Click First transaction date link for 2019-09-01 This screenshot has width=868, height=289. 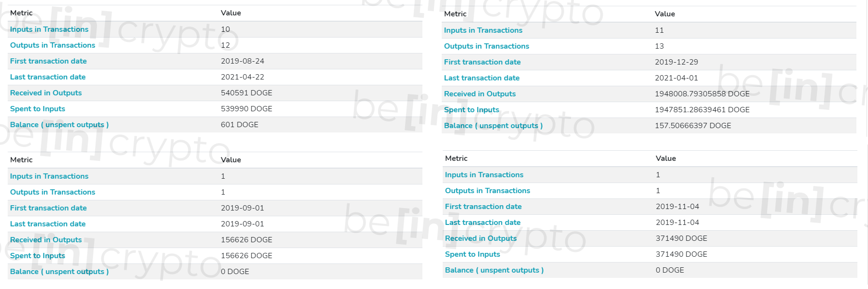[x=48, y=208]
